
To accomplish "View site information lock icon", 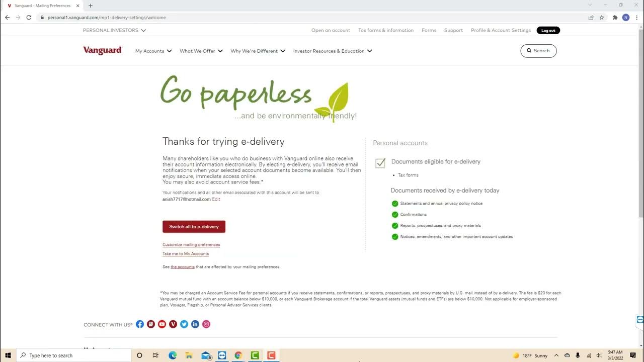I will pos(42,17).
